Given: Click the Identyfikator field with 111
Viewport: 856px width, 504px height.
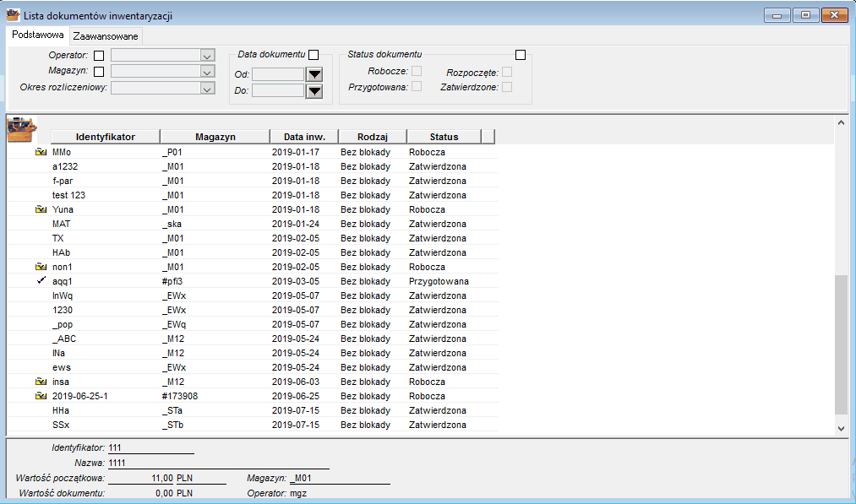Looking at the screenshot, I should [x=150, y=447].
